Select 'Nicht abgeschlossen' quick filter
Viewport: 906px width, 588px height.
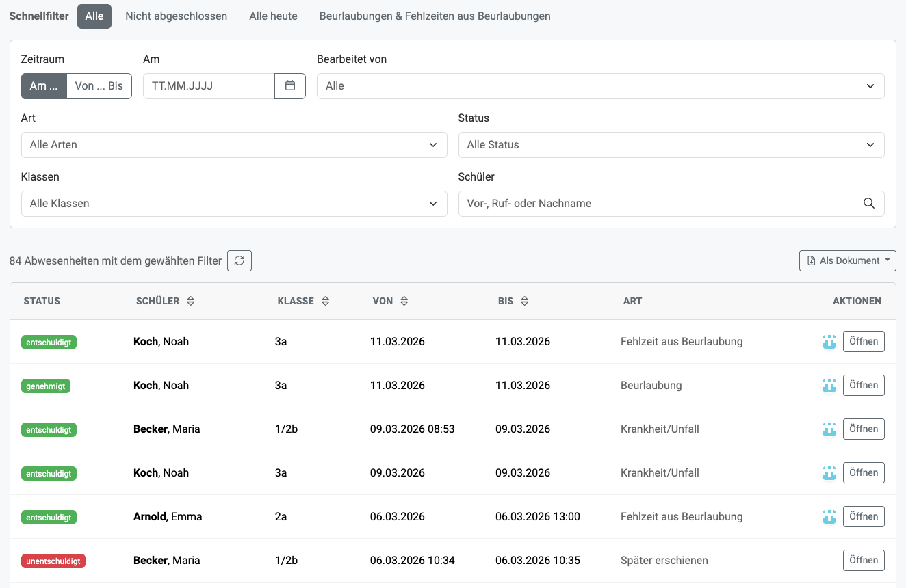coord(176,16)
